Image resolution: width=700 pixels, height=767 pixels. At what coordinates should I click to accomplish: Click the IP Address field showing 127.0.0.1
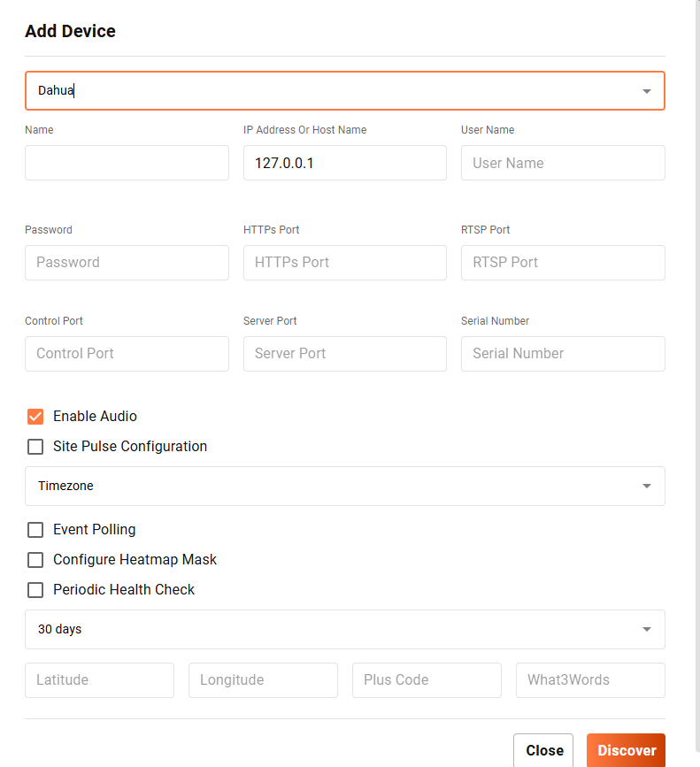coord(344,163)
